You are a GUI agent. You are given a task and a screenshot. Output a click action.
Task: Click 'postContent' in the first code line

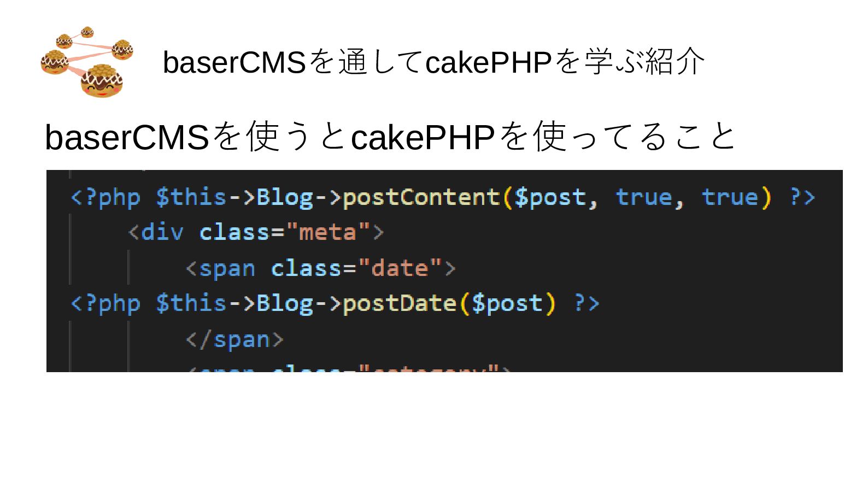pyautogui.click(x=421, y=197)
